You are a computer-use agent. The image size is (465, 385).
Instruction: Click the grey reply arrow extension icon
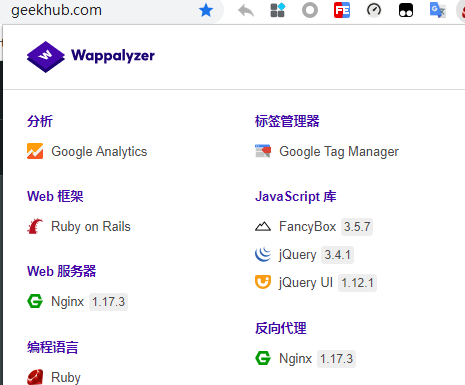246,10
